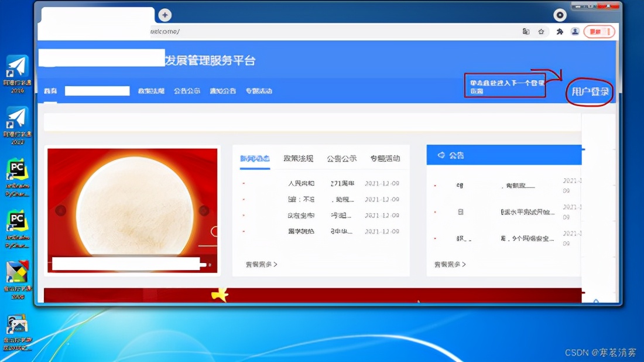Bookmark this page with the star icon
This screenshot has width=644, height=362.
pyautogui.click(x=542, y=32)
